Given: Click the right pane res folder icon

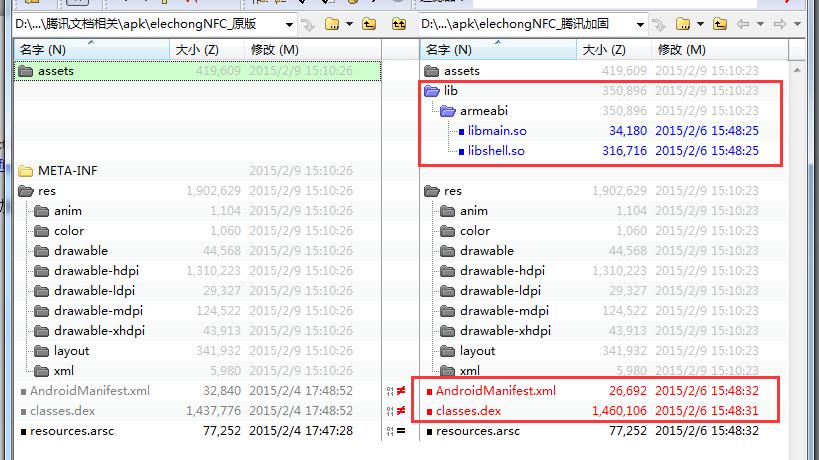Looking at the screenshot, I should tap(432, 191).
